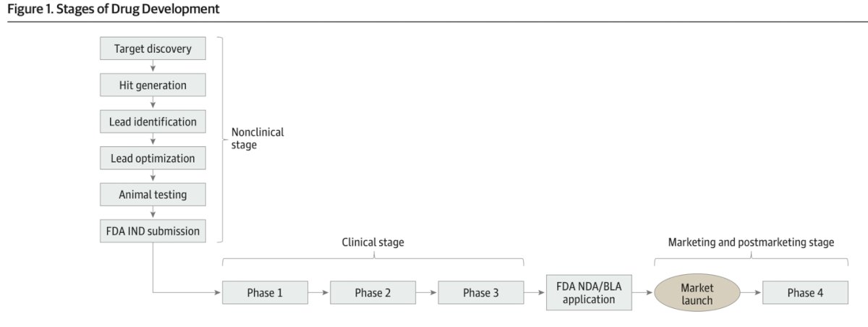Click the Target discovery box
The image size is (868, 327).
153,49
